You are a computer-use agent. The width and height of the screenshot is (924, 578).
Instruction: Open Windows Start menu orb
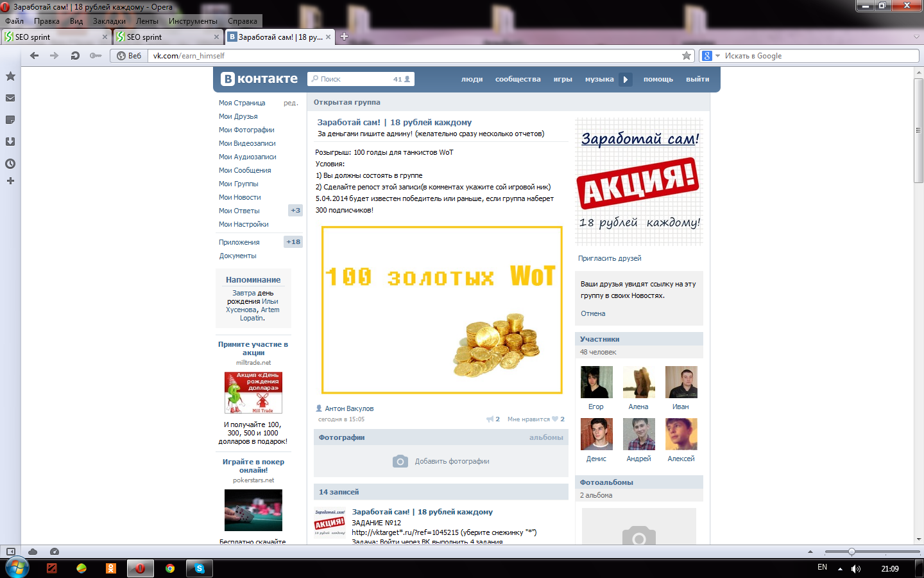point(17,568)
